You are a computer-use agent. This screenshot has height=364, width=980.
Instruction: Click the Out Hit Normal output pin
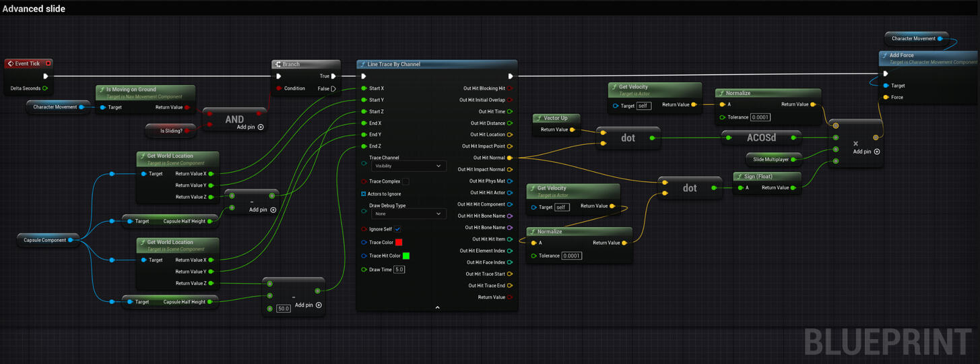click(509, 158)
